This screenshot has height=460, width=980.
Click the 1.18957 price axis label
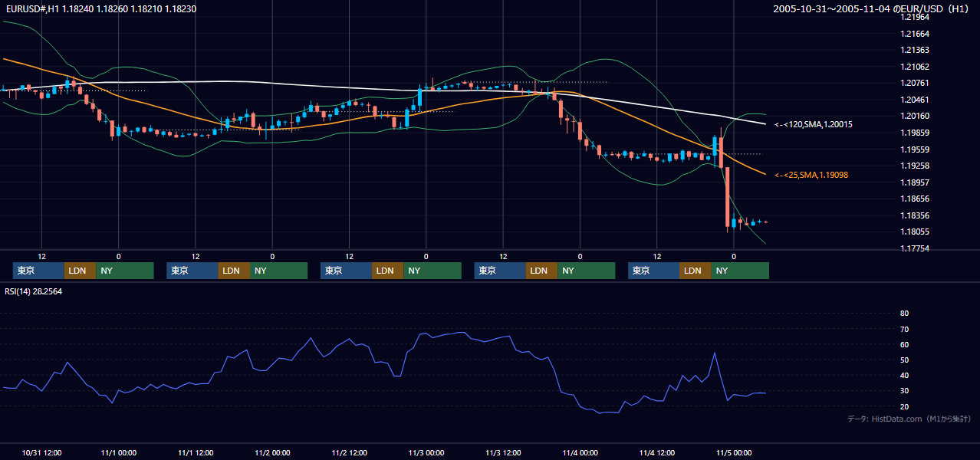[x=915, y=182]
